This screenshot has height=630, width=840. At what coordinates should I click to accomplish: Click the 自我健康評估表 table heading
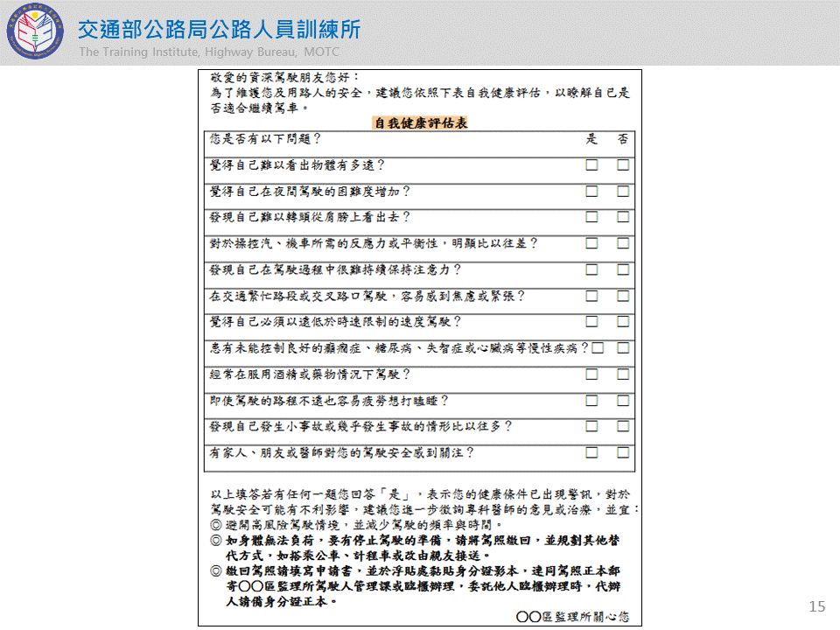[x=420, y=123]
